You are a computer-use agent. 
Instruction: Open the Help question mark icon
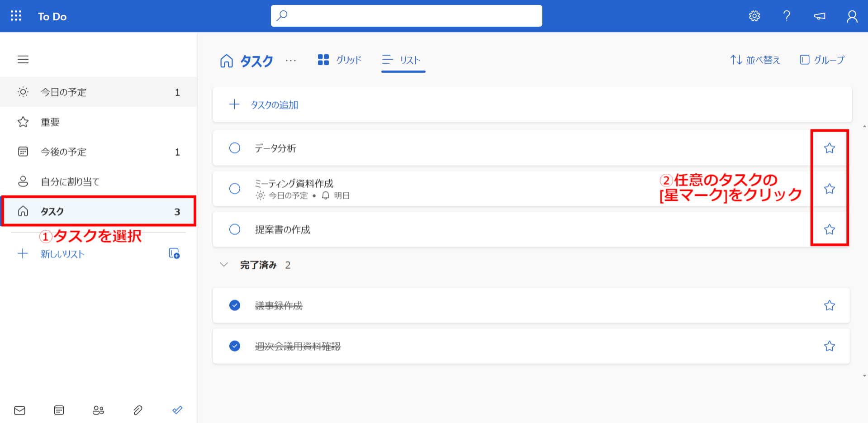pos(787,16)
